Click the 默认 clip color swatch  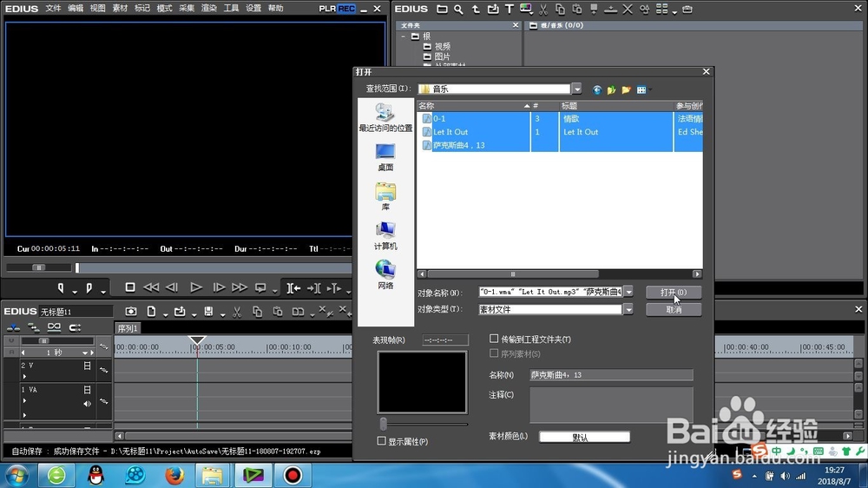(584, 437)
